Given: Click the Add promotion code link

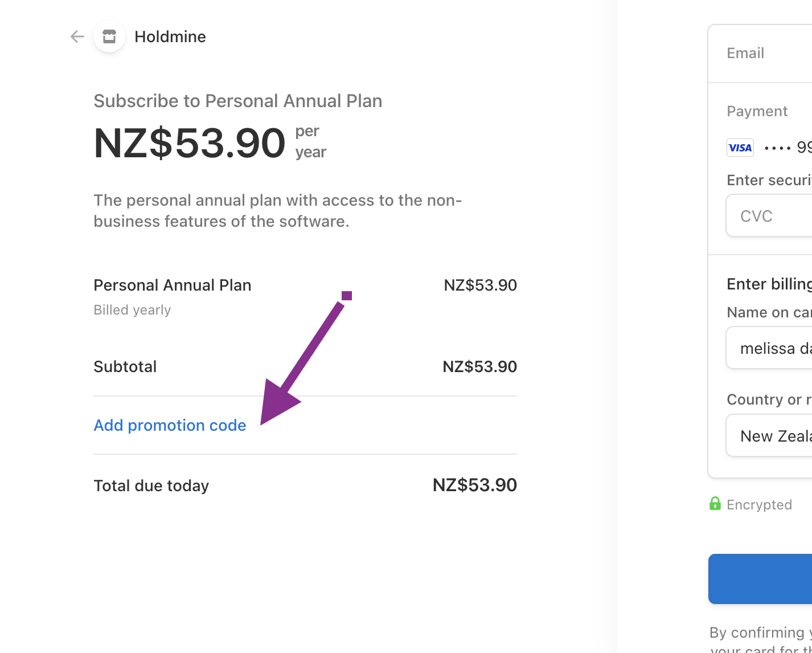Looking at the screenshot, I should 170,426.
